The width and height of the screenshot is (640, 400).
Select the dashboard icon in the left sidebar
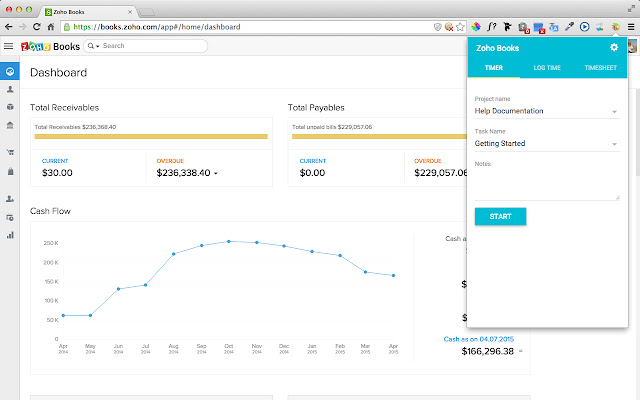click(10, 71)
